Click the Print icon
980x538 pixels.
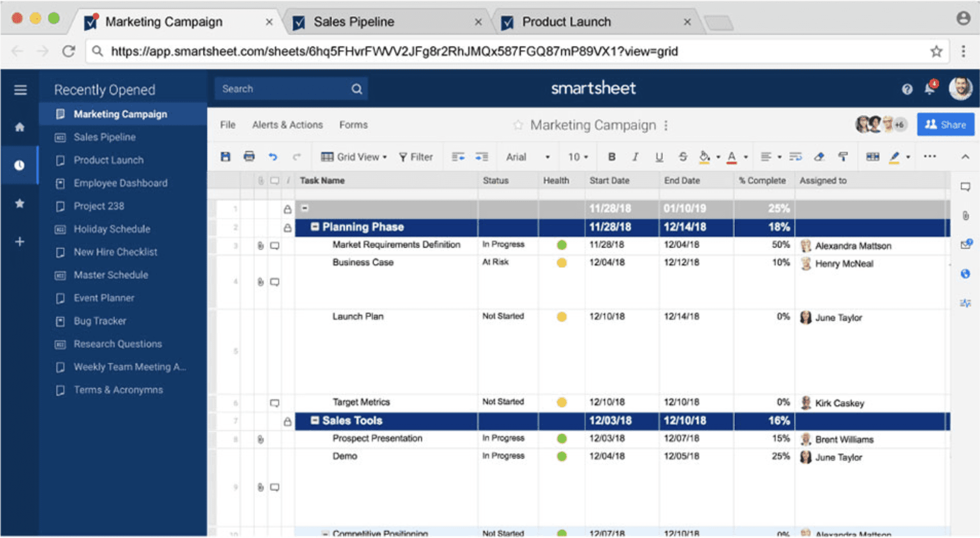249,157
